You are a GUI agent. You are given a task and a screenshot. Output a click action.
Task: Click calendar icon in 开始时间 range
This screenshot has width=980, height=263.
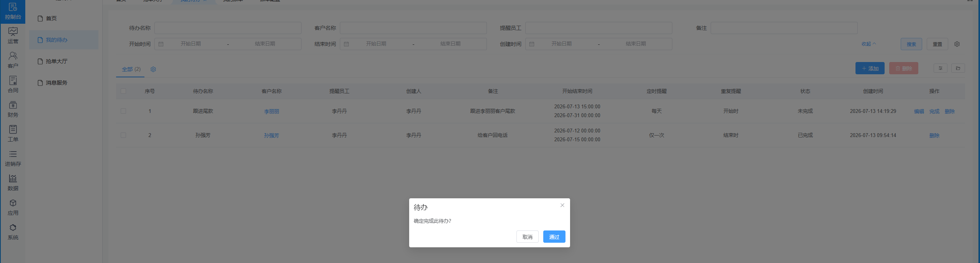tap(161, 44)
